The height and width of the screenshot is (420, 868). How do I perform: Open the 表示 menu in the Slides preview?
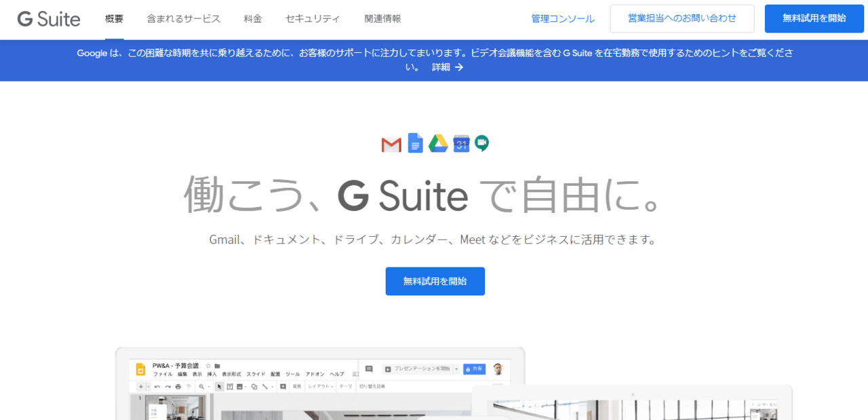coord(197,374)
